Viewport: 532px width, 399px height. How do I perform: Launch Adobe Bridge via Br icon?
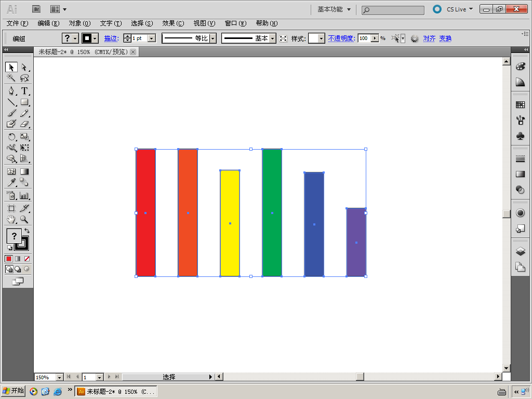pyautogui.click(x=36, y=9)
